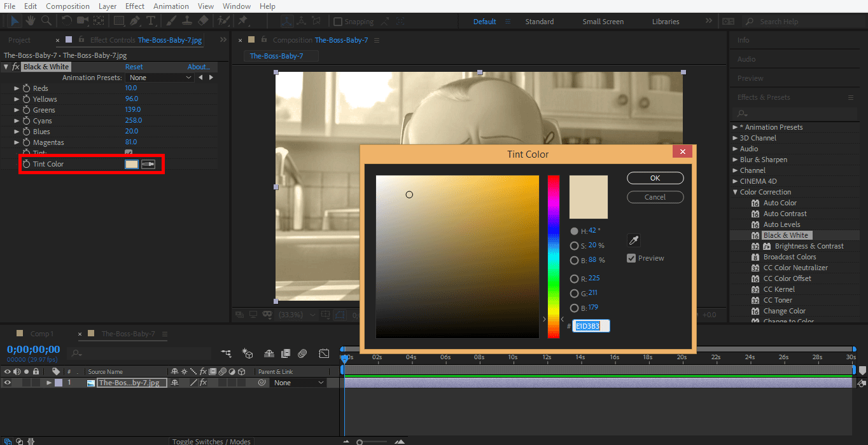Open the Animation Presets None dropdown
868x445 pixels.
coord(160,77)
